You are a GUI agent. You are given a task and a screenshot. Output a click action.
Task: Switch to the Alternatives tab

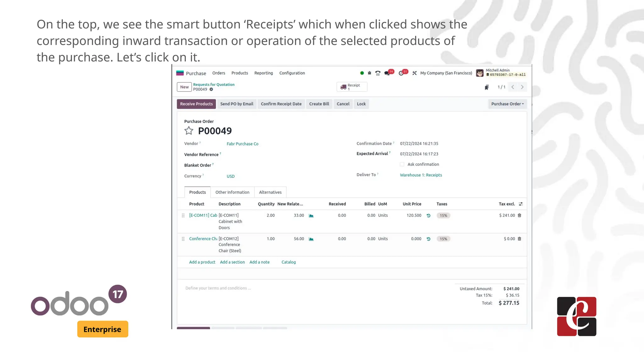pyautogui.click(x=270, y=192)
